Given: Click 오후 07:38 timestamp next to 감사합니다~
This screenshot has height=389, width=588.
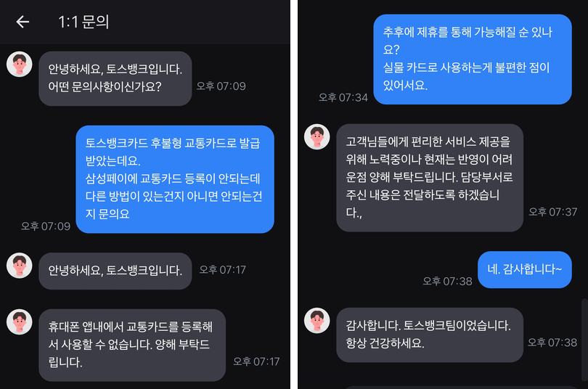Looking at the screenshot, I should coord(447,281).
